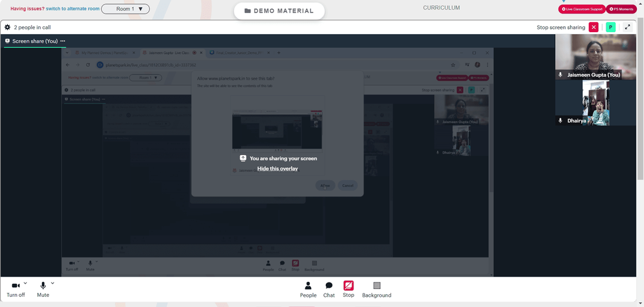The width and height of the screenshot is (644, 307).
Task: Open the People panel
Action: point(308,290)
